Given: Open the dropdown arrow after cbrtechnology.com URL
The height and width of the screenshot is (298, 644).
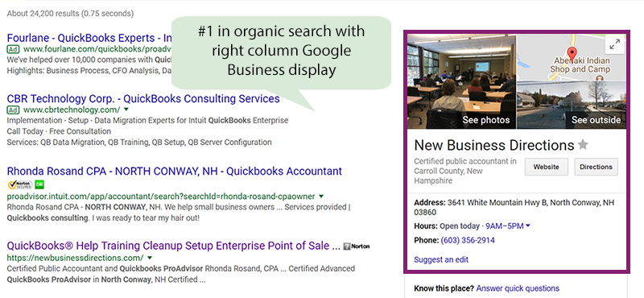Looking at the screenshot, I should [126, 110].
